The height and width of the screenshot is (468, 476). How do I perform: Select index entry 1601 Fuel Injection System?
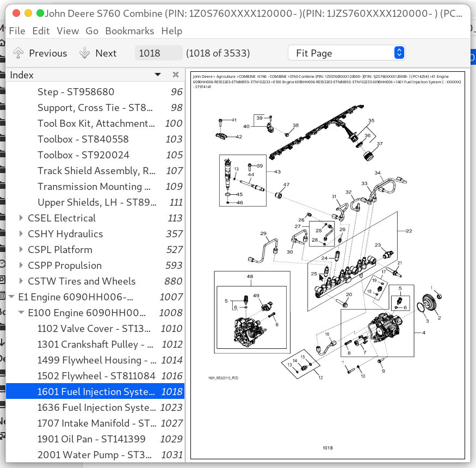[x=95, y=392]
